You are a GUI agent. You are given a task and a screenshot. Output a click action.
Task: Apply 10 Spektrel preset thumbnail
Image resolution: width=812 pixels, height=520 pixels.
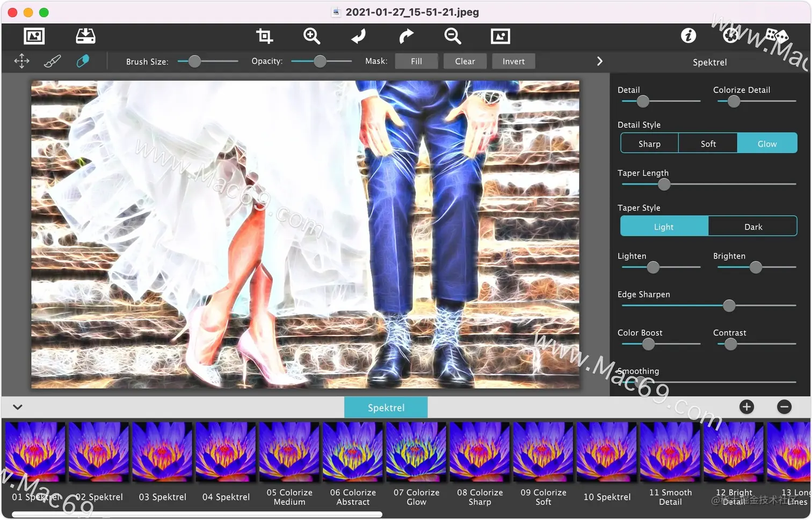point(606,452)
